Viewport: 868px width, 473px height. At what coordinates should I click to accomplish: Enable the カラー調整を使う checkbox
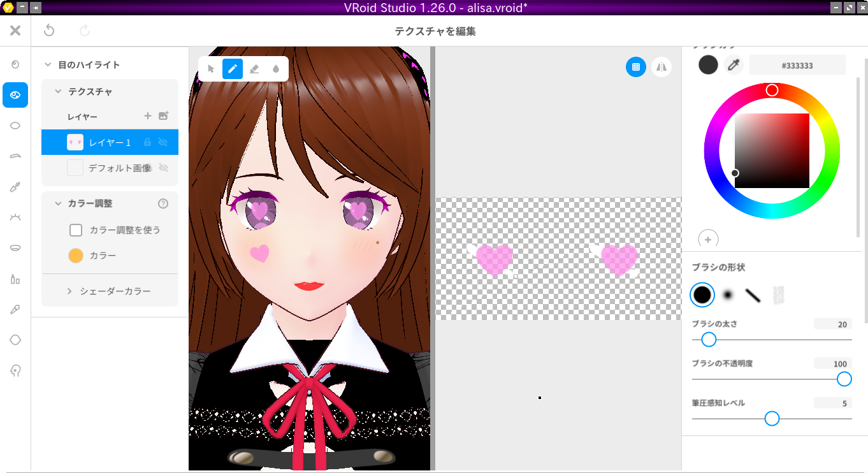click(76, 230)
